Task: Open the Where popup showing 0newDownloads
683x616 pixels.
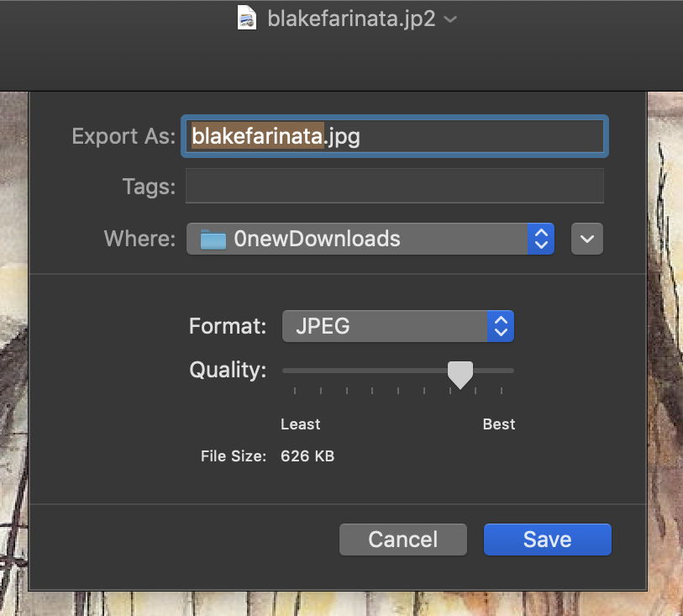Action: click(x=361, y=240)
